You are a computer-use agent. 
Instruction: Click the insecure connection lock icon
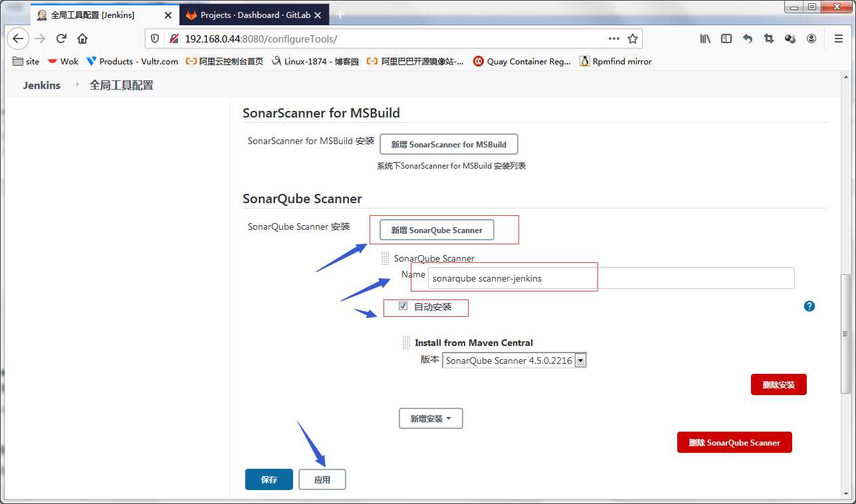(x=174, y=39)
